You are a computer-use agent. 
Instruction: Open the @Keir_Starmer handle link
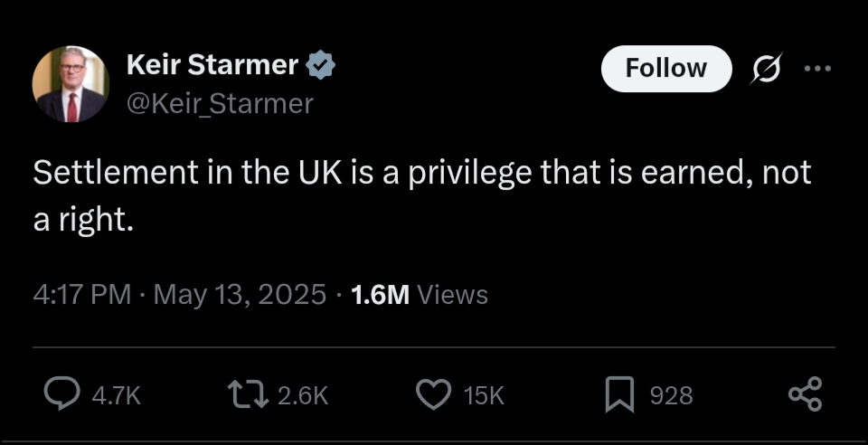coord(220,104)
